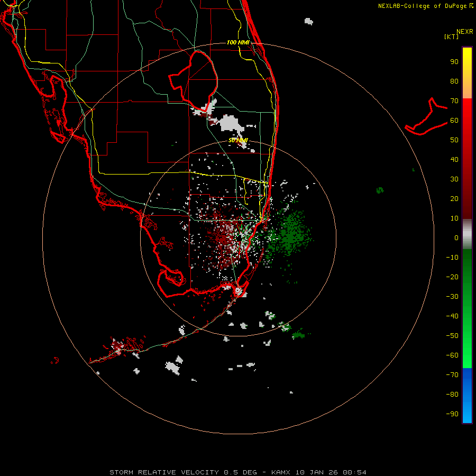Click the -50 value on velocity scale
Viewport: 476px width, 476px height.
(x=452, y=336)
